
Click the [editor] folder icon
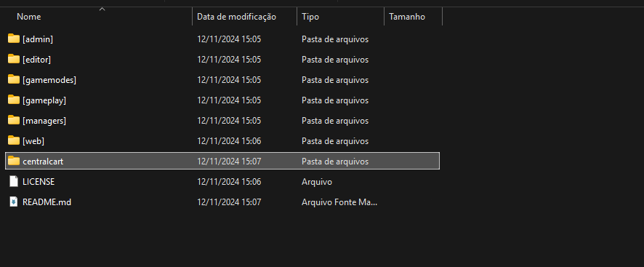(14, 59)
